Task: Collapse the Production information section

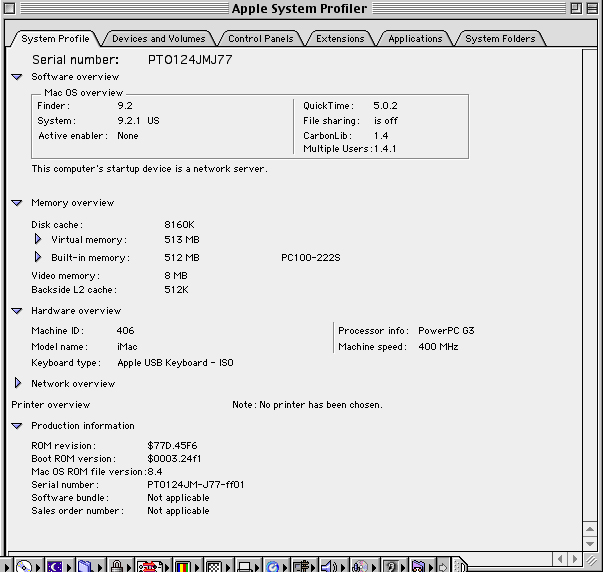Action: 17,426
